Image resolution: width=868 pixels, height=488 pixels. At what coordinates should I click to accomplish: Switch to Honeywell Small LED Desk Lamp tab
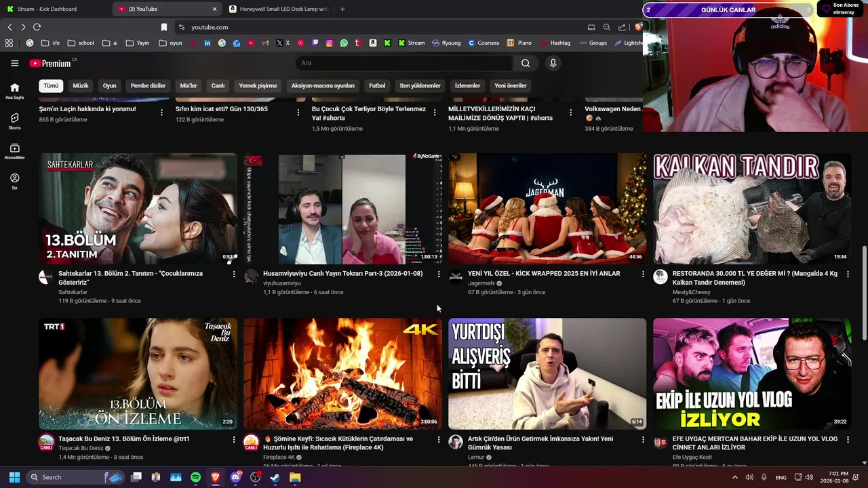point(278,9)
